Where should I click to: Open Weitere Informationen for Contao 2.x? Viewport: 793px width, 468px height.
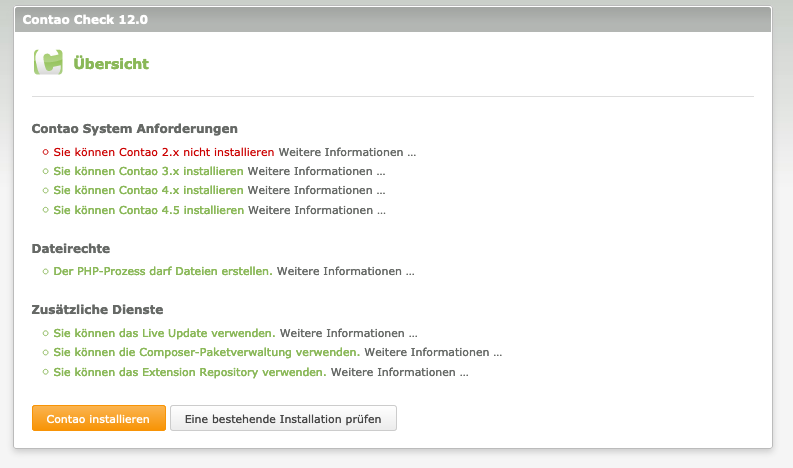pyautogui.click(x=347, y=153)
